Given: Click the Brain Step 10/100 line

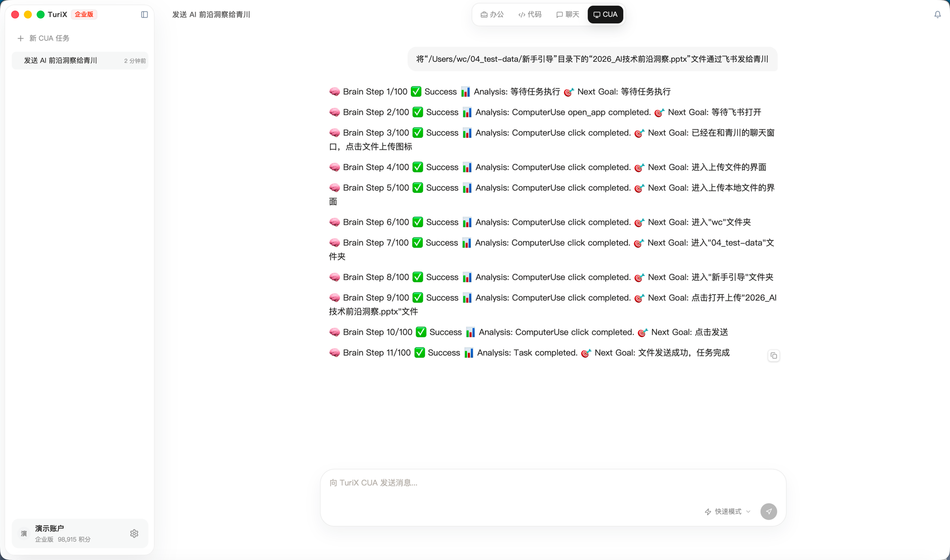Looking at the screenshot, I should tap(528, 332).
